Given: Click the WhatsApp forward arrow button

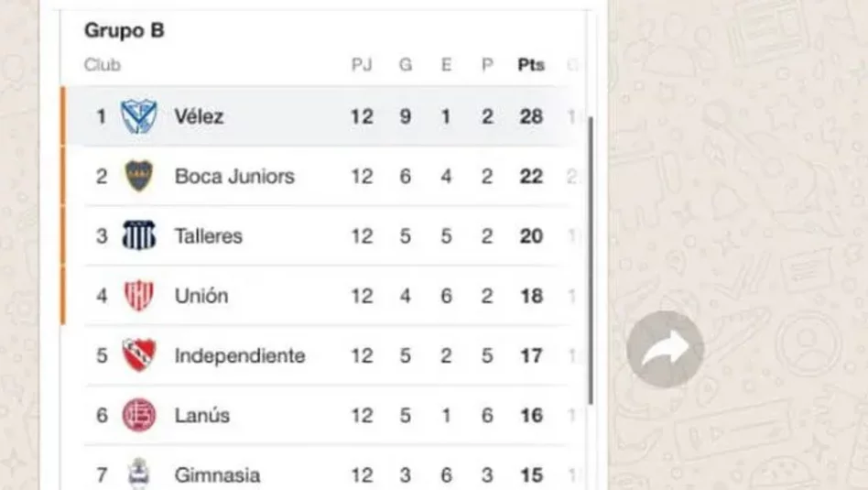Looking at the screenshot, I should pos(665,349).
